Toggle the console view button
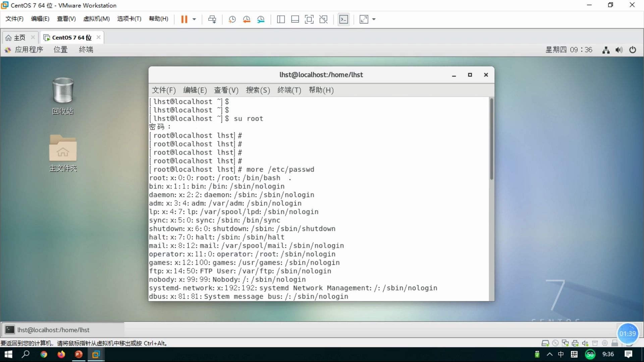This screenshot has height=362, width=644. pos(343,19)
